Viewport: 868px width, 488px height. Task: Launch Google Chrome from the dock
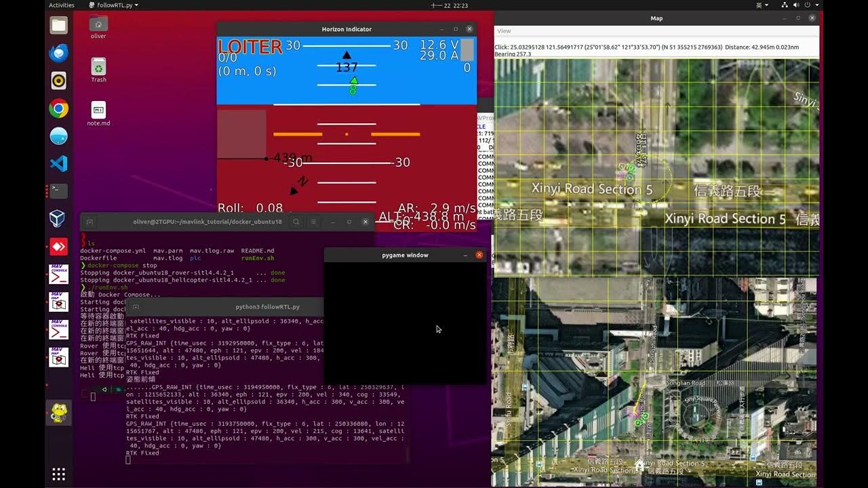58,108
